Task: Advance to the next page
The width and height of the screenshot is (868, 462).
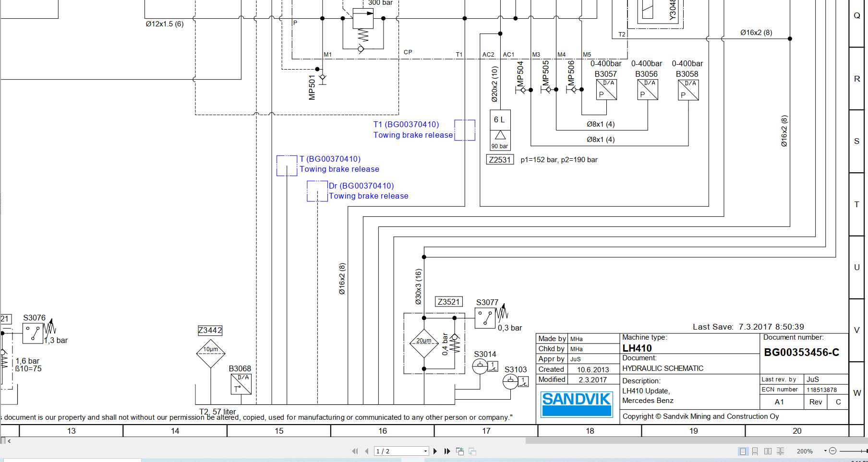Action: click(x=435, y=451)
